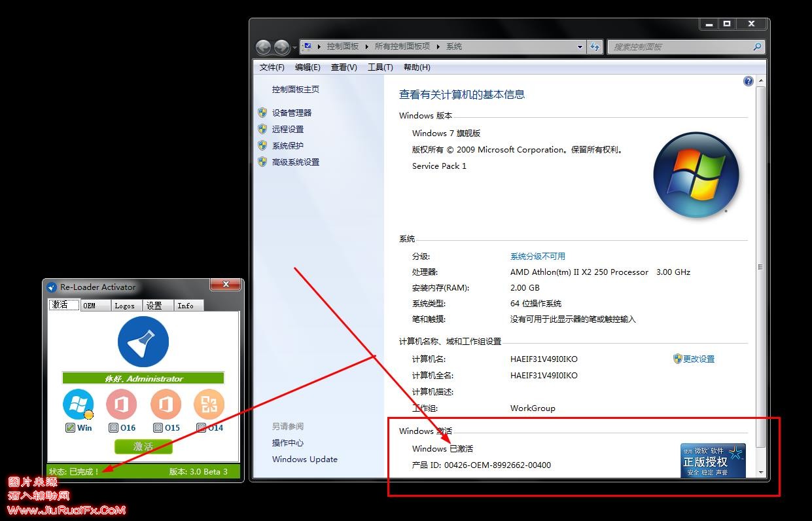Click the shield icon beside 设备管理器

pos(262,113)
